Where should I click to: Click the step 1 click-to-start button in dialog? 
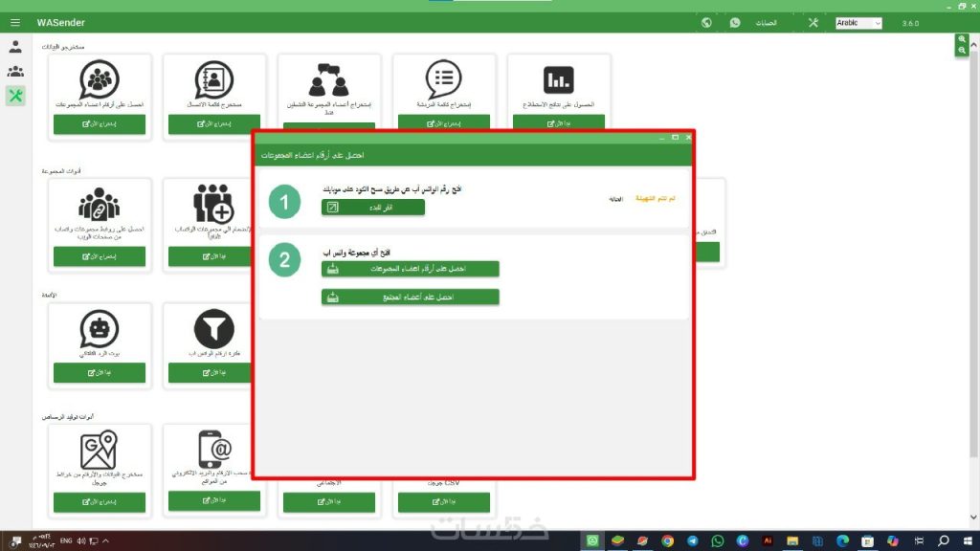pos(373,208)
